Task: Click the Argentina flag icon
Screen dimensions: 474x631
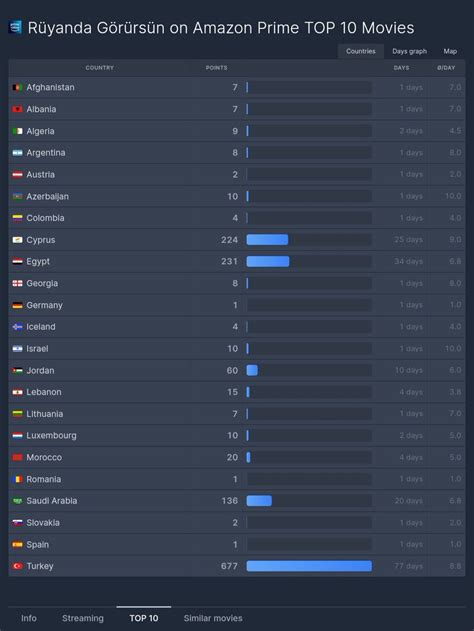Action: tap(17, 153)
